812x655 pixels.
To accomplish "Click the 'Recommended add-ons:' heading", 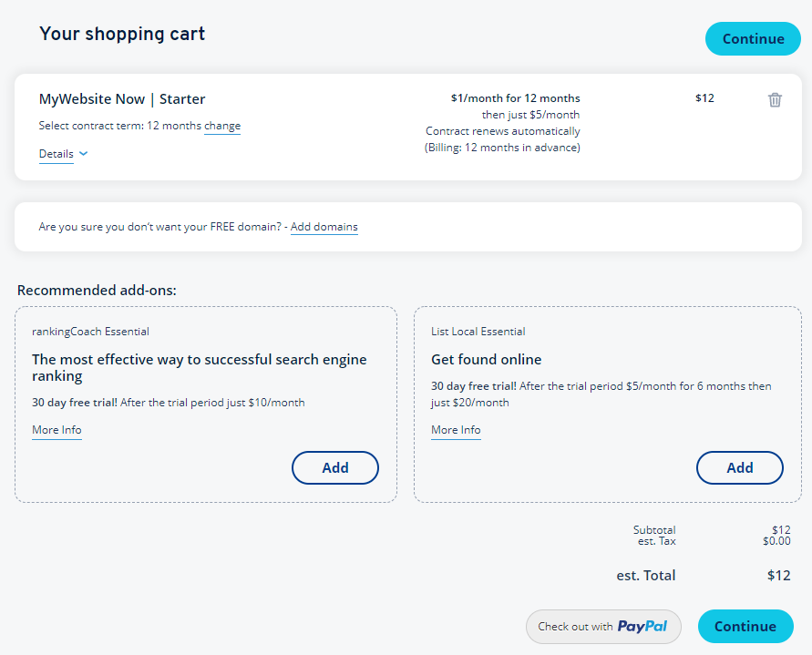I will point(97,290).
